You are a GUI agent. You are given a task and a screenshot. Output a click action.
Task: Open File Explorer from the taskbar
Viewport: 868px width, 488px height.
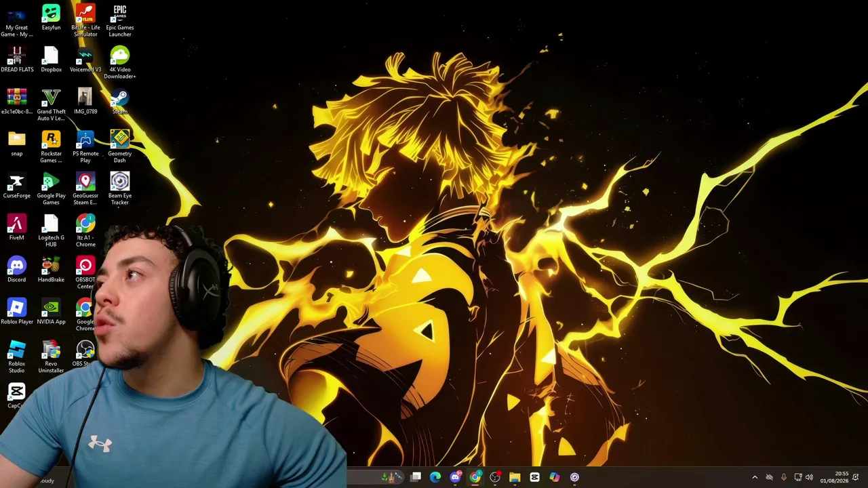[515, 477]
